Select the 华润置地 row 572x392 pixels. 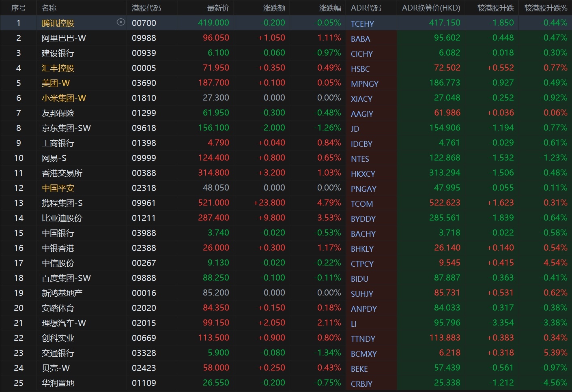coord(58,383)
